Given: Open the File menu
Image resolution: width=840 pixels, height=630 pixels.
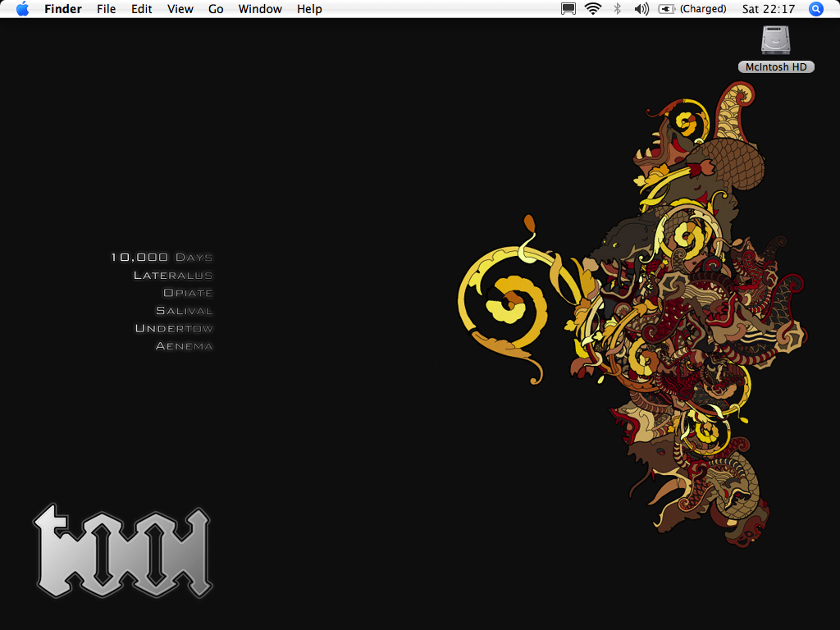Looking at the screenshot, I should coord(106,9).
